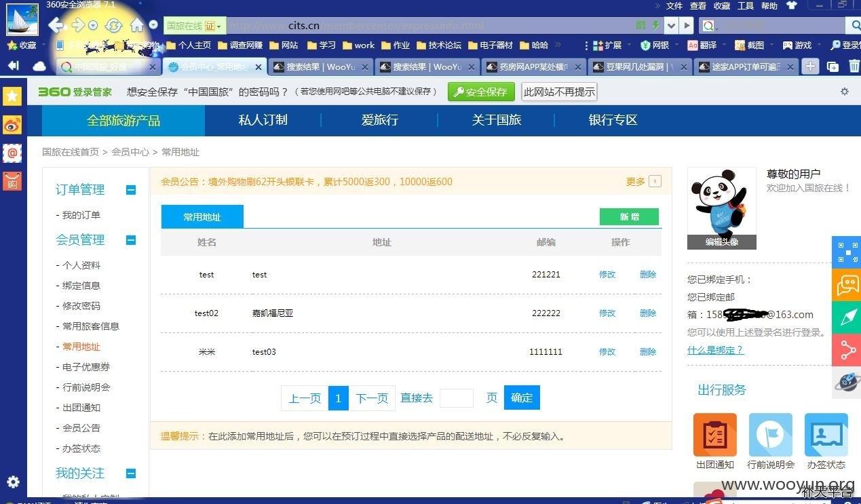Click the cloud icon left of tabs
The height and width of the screenshot is (504, 861).
pyautogui.click(x=39, y=66)
